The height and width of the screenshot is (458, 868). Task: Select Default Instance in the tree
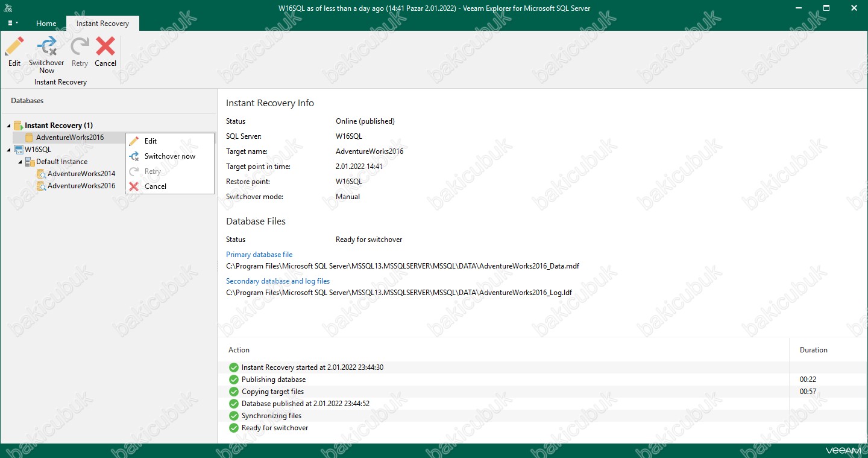pos(61,162)
